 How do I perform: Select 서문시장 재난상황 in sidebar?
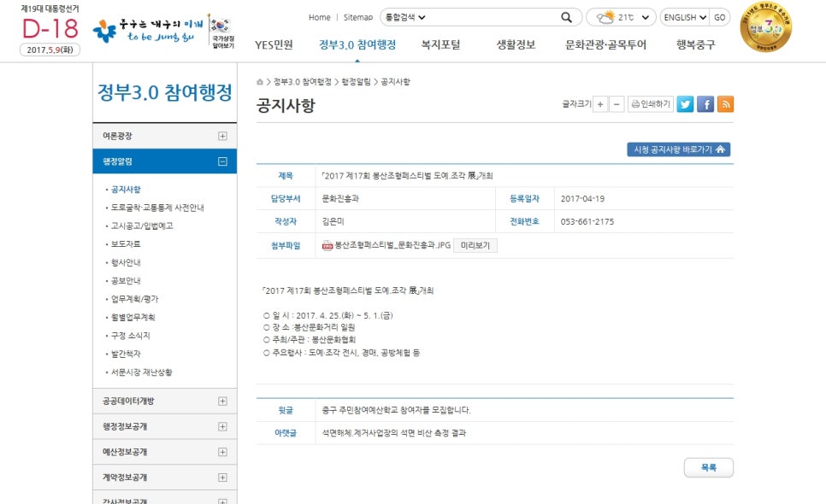pos(141,372)
